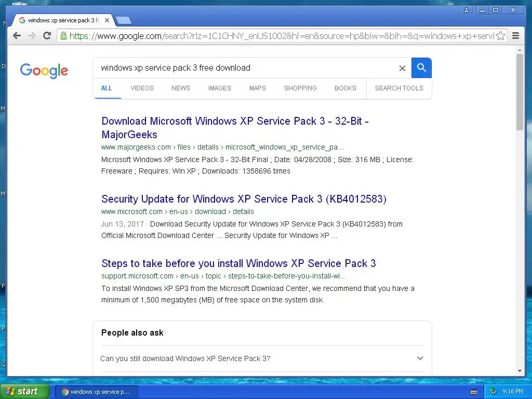Switch to the MAPS tab
Viewport: 532px width, 399px height.
[x=258, y=88]
